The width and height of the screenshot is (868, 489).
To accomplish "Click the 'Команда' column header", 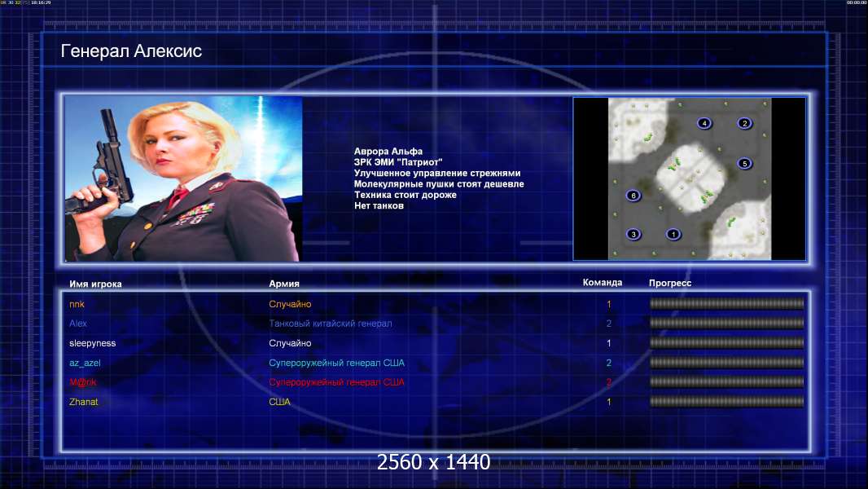I will click(603, 283).
